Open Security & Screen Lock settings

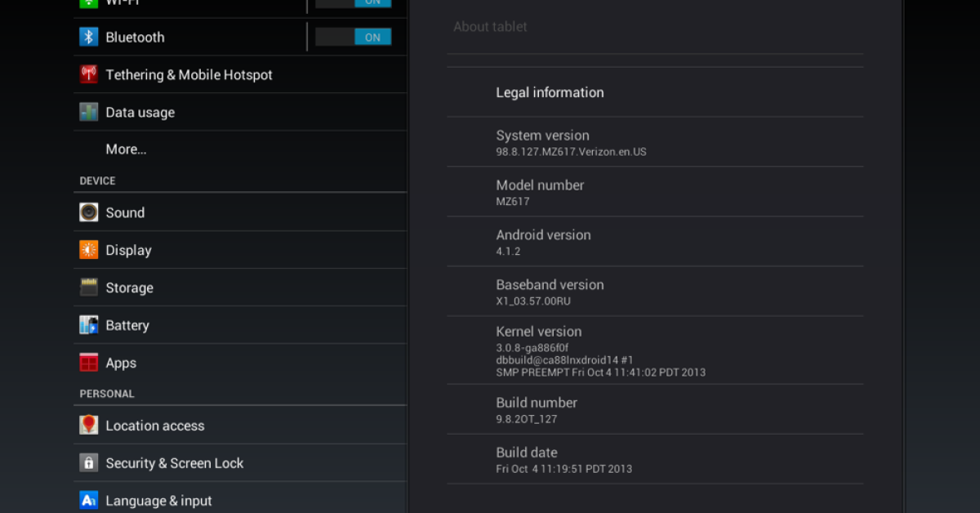(175, 463)
